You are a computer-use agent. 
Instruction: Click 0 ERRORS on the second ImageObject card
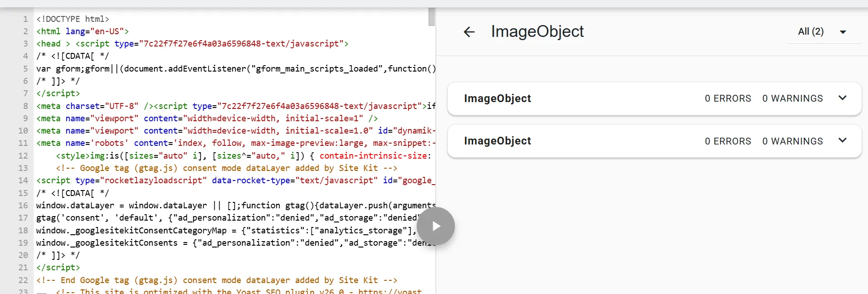[728, 141]
